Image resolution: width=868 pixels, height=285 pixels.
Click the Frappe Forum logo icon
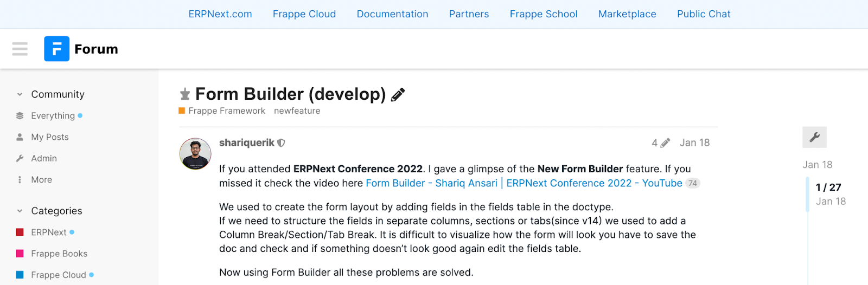[56, 49]
